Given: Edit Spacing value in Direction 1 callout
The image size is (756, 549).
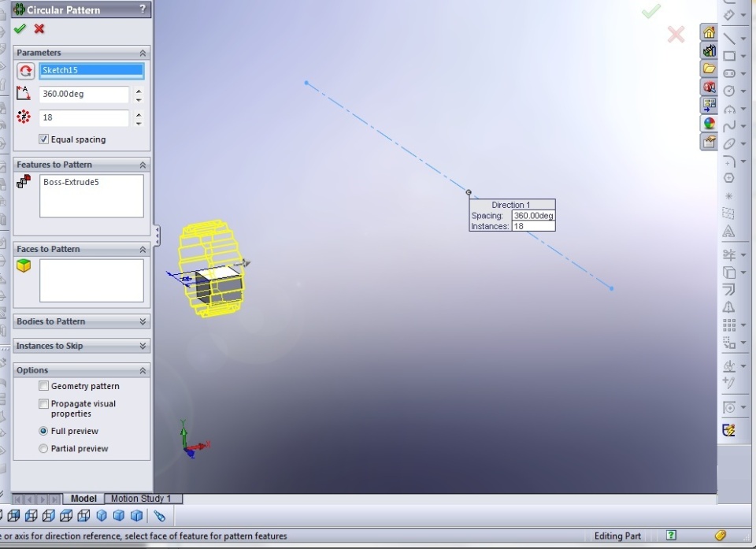Looking at the screenshot, I should point(533,216).
